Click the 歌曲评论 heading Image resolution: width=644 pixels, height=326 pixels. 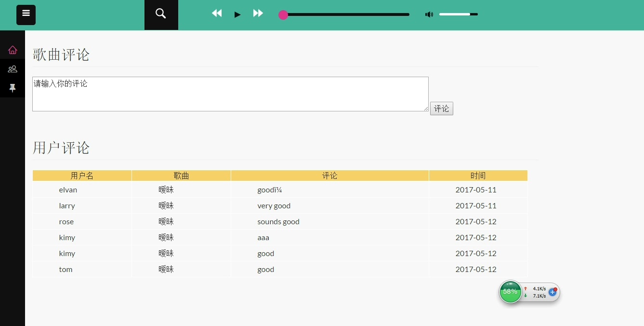(61, 54)
